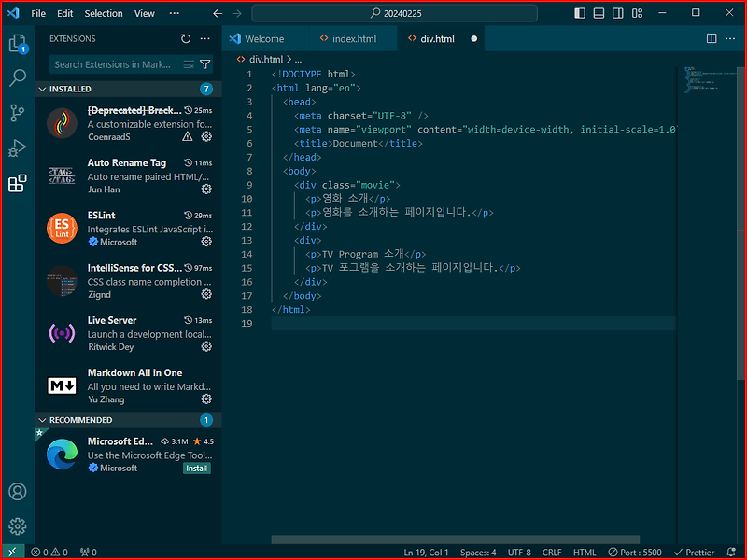Toggle the Split Editor icon top right
The height and width of the screenshot is (560, 747).
click(x=712, y=39)
